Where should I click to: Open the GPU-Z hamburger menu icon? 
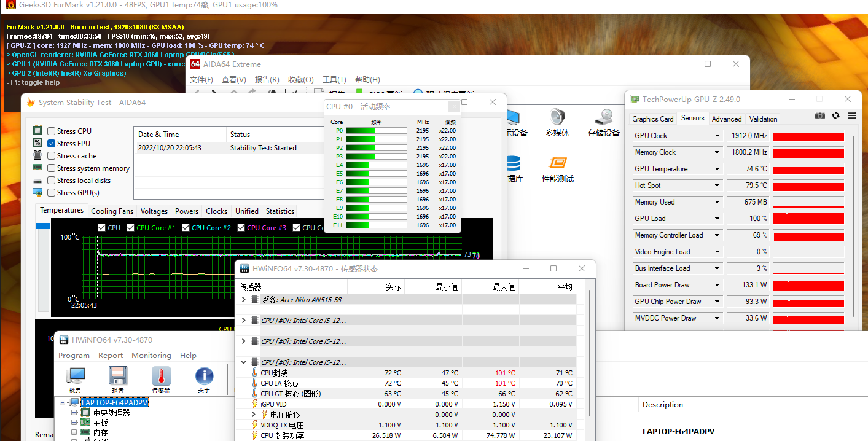[x=851, y=115]
